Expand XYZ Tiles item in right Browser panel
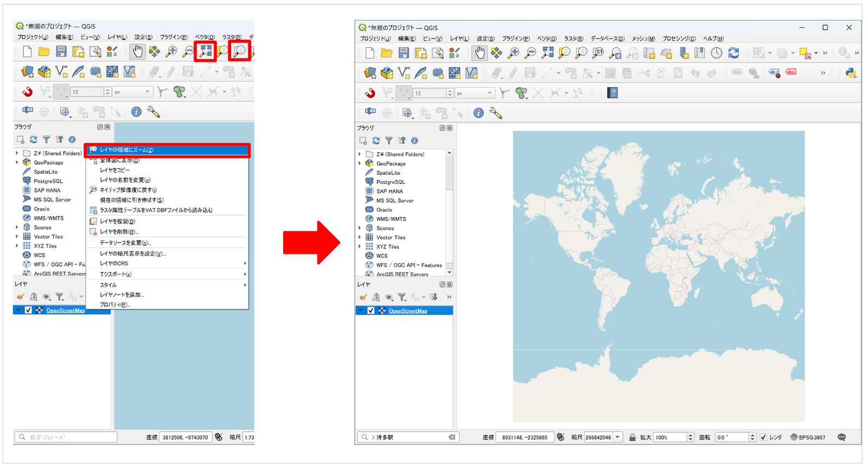The height and width of the screenshot is (471, 868). [x=360, y=246]
